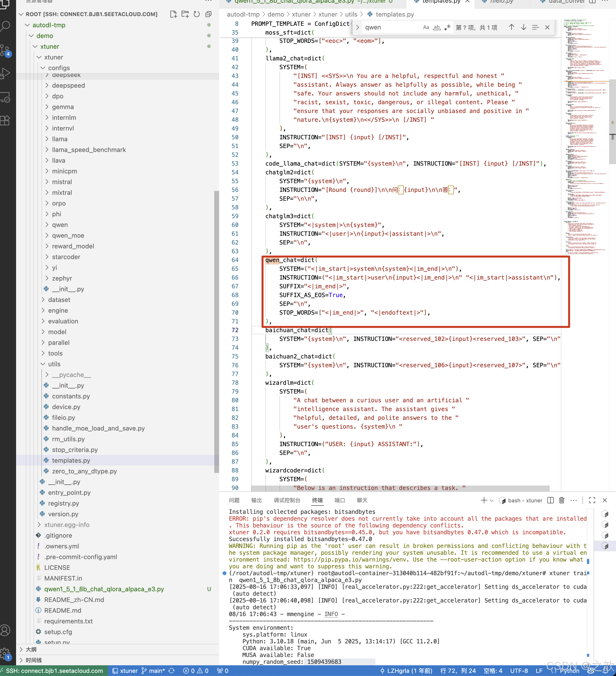This screenshot has width=616, height=676.
Task: Add a new terminal
Action: (484, 500)
